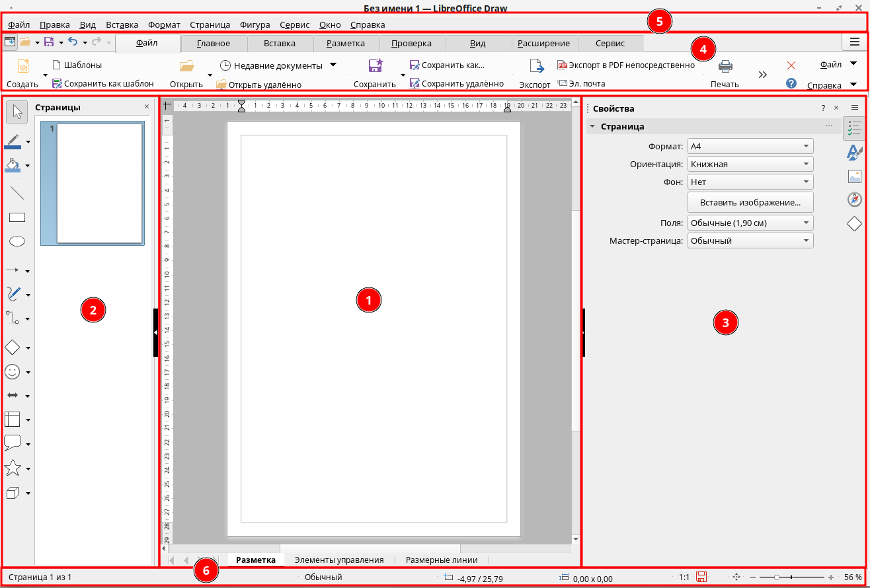Screen dimensions: 870x588
Task: Select the Rectangle shape tool
Action: 17,217
